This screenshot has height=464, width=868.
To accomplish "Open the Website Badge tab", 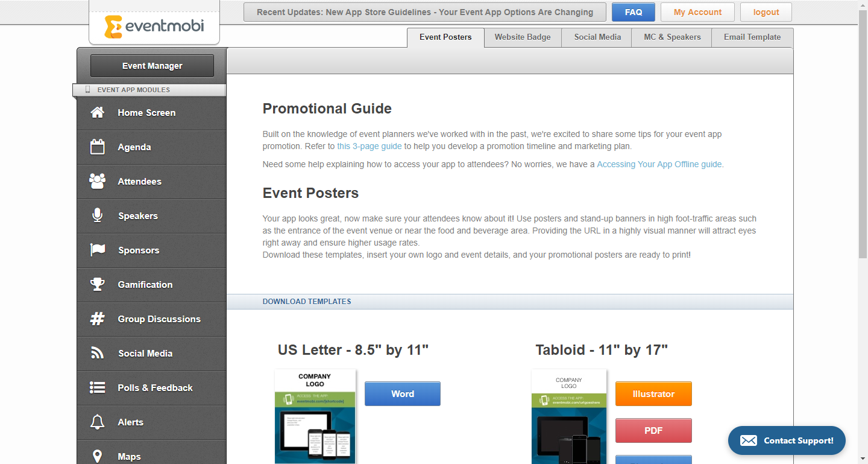I will 523,37.
